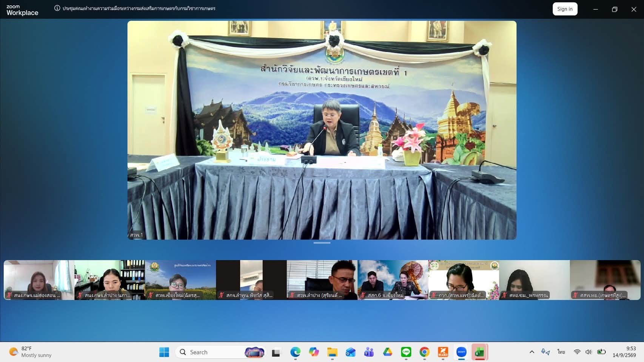
Task: Click the meeting info icon beside the title
Action: (57, 8)
